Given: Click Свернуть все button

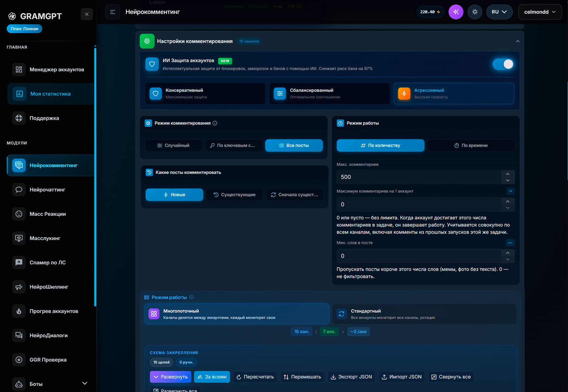Looking at the screenshot, I should pos(451,377).
